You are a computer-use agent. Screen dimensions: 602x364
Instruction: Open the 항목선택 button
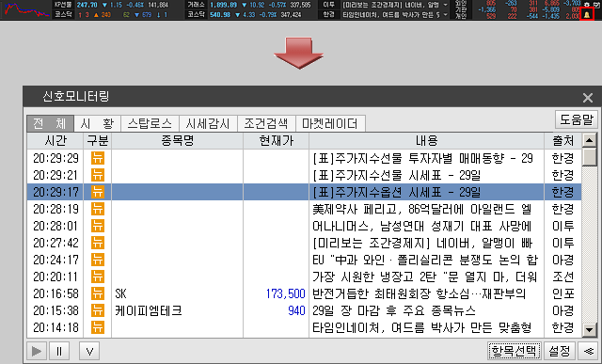pos(515,351)
